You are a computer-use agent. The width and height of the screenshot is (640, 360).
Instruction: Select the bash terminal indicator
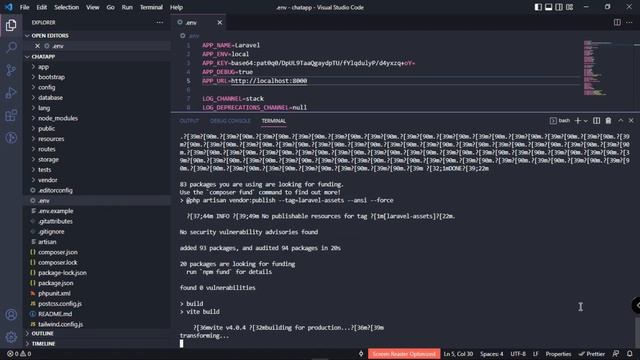(x=560, y=121)
